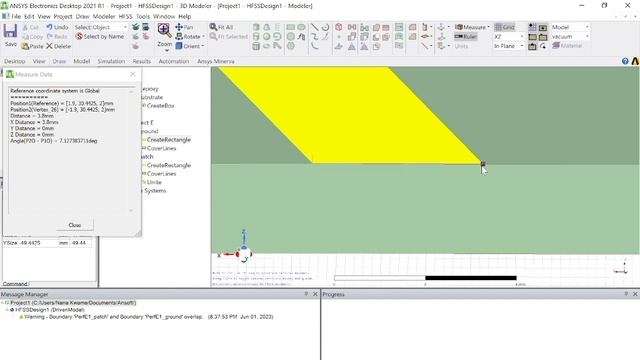
Task: Click the draw ellipse icon
Action: click(x=301, y=27)
